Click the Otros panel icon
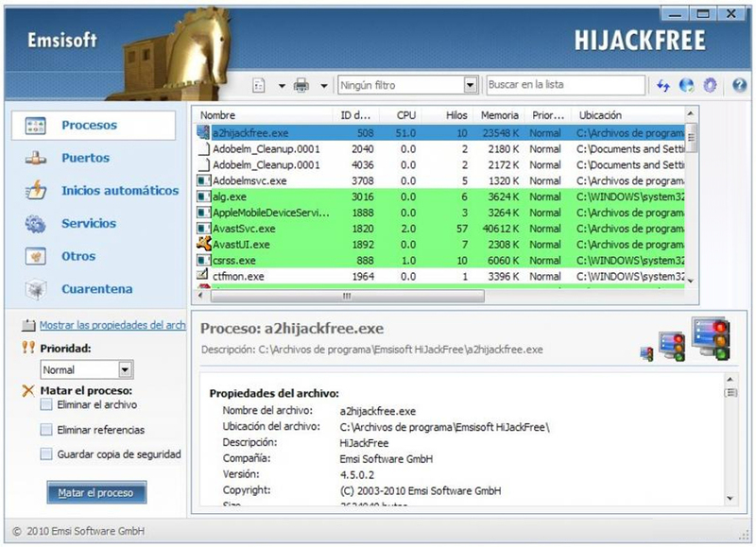Image resolution: width=756 pixels, height=547 pixels. point(36,256)
